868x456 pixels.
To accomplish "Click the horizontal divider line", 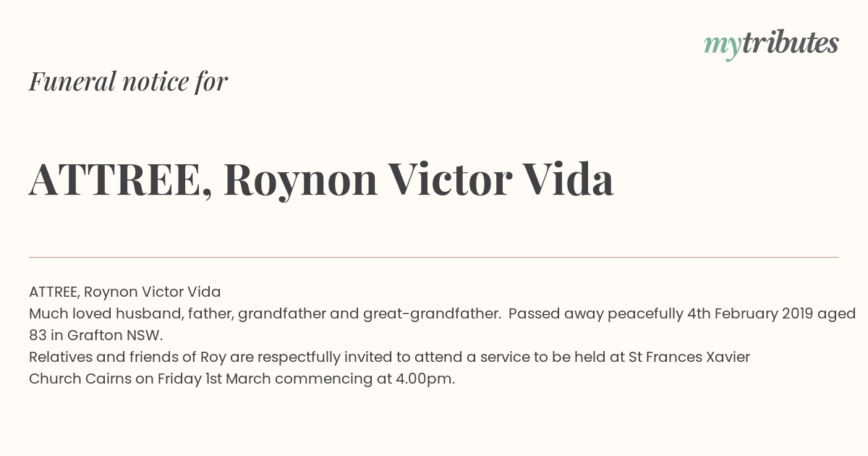I will (434, 257).
